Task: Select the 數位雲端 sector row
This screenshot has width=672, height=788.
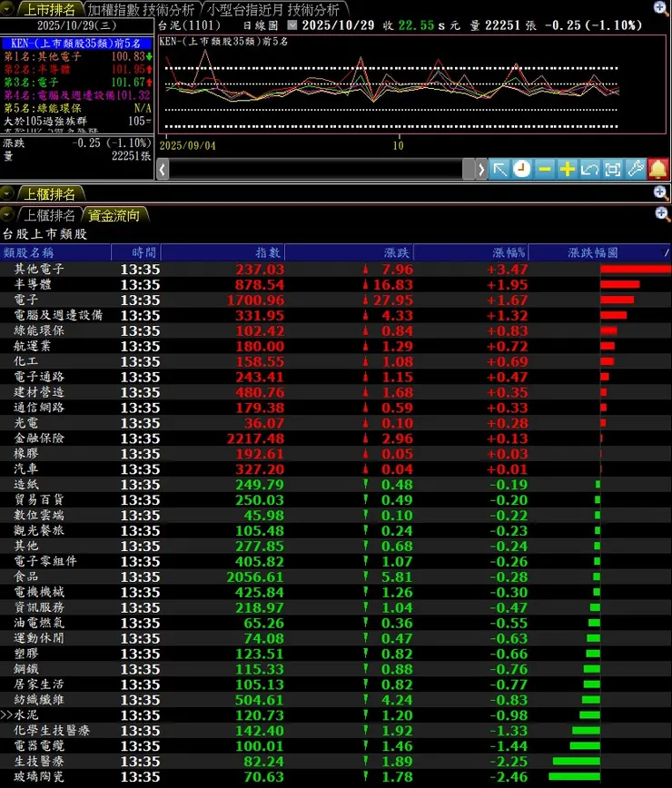Action: 336,515
